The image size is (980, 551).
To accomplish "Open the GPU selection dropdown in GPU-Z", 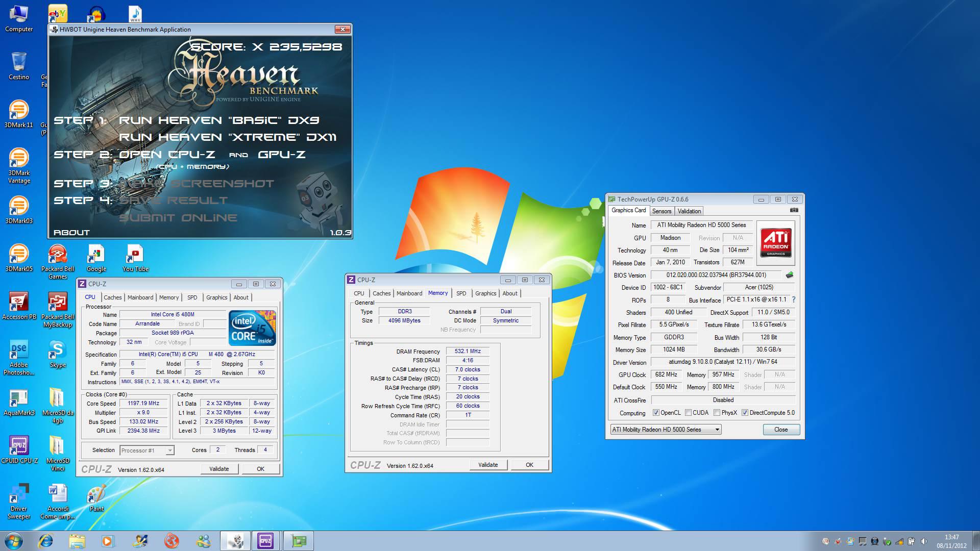I will (x=666, y=430).
